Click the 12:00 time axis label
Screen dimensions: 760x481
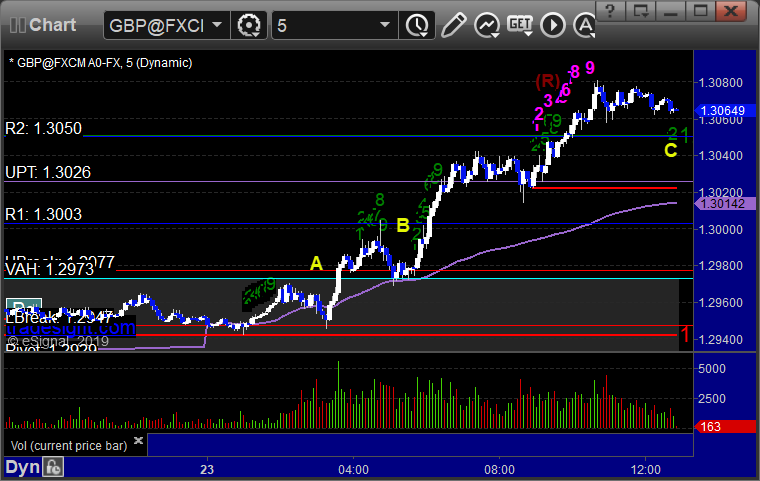click(646, 470)
